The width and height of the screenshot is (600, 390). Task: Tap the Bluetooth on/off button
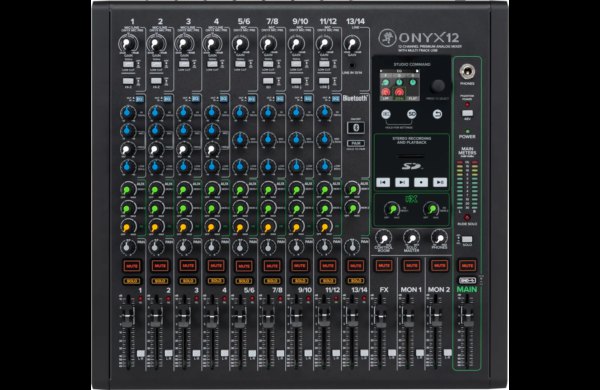point(355,127)
